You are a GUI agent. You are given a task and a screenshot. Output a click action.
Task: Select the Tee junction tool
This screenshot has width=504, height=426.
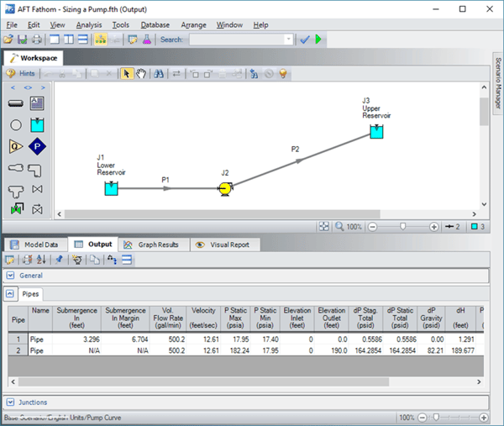click(x=16, y=192)
